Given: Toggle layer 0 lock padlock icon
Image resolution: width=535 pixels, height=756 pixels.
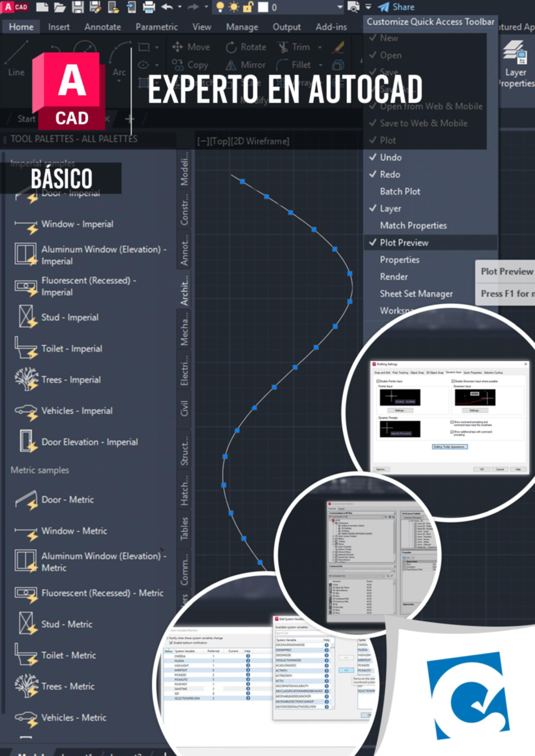Looking at the screenshot, I should (x=247, y=7).
